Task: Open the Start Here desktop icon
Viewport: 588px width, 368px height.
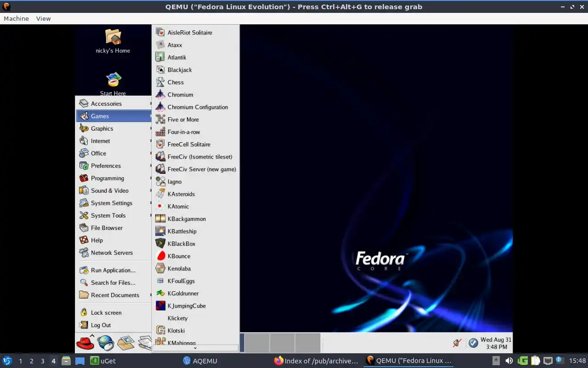Action: pos(113,84)
